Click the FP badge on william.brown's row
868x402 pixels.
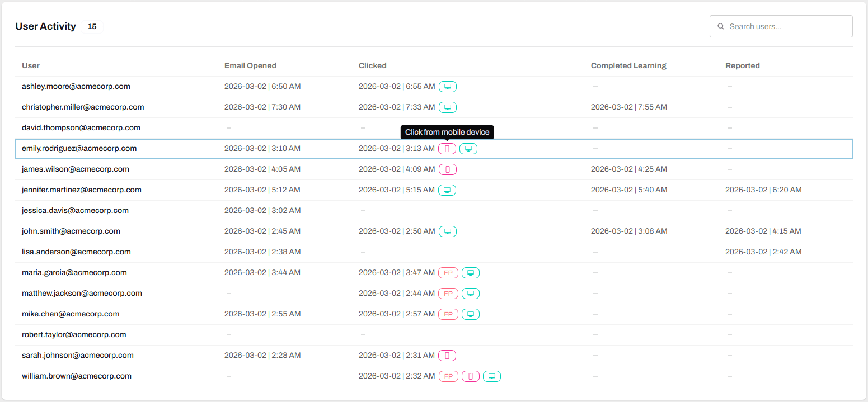(x=448, y=376)
